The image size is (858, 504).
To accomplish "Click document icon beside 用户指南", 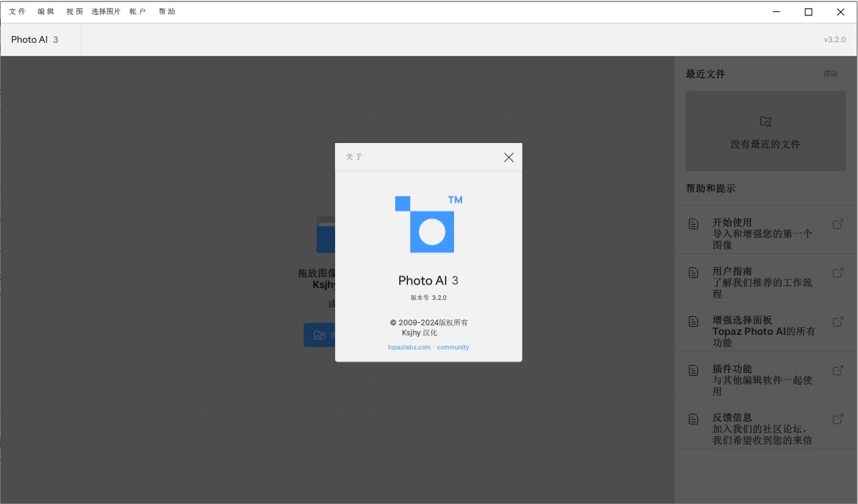I will 693,273.
